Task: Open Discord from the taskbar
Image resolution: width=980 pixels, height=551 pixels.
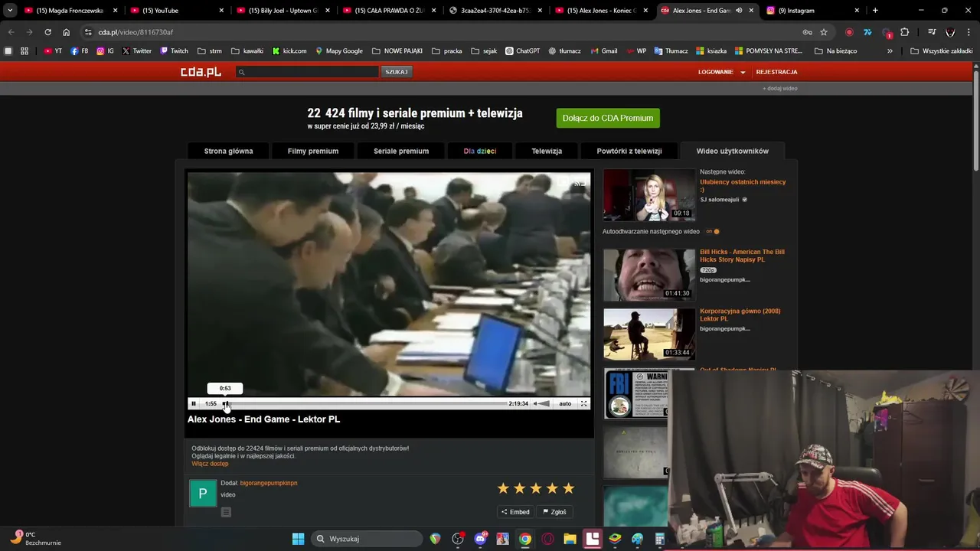Action: pos(480,539)
